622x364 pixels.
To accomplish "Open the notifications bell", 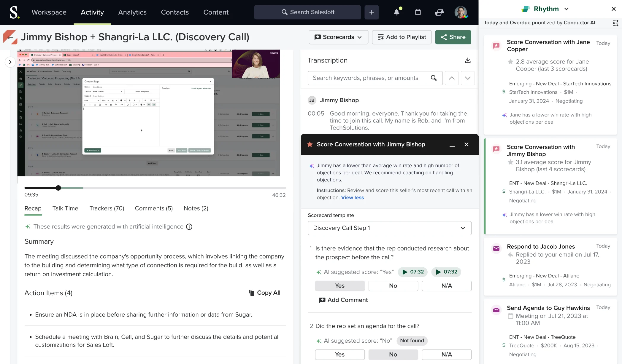I will tap(396, 12).
